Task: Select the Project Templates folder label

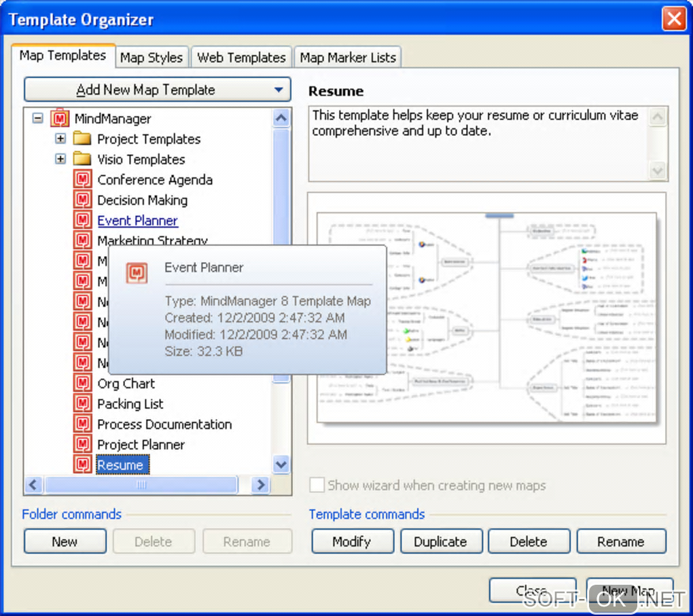Action: point(149,139)
